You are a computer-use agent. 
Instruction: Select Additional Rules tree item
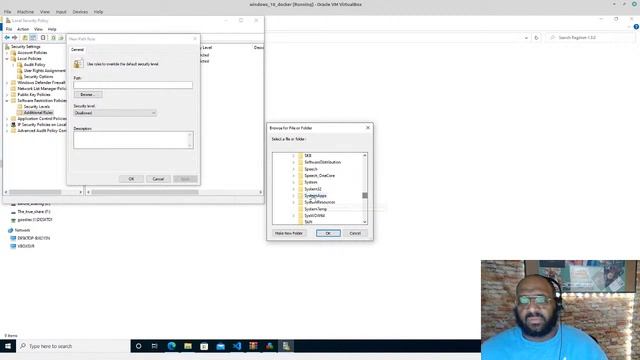[38, 113]
